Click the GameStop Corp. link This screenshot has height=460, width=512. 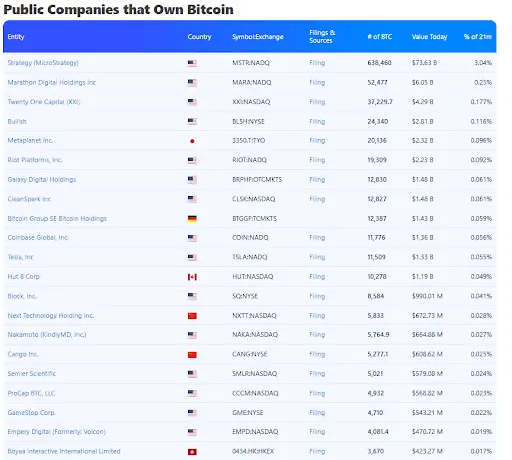[x=32, y=412]
